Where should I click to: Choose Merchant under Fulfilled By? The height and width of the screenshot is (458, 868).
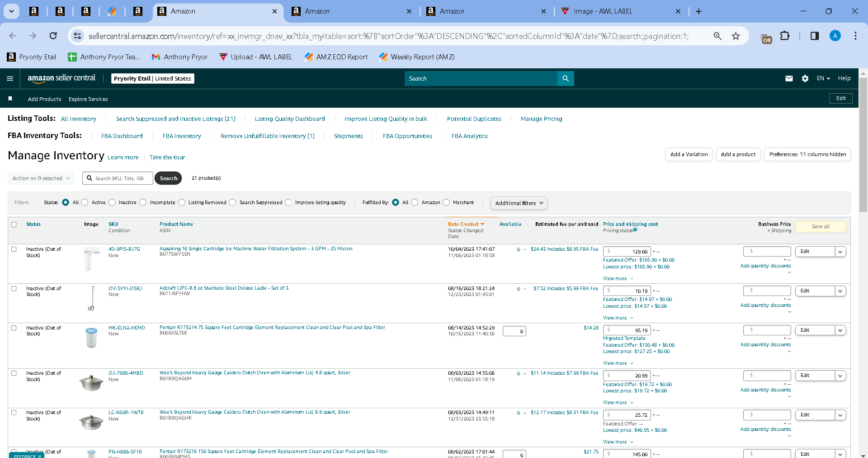[x=446, y=202]
